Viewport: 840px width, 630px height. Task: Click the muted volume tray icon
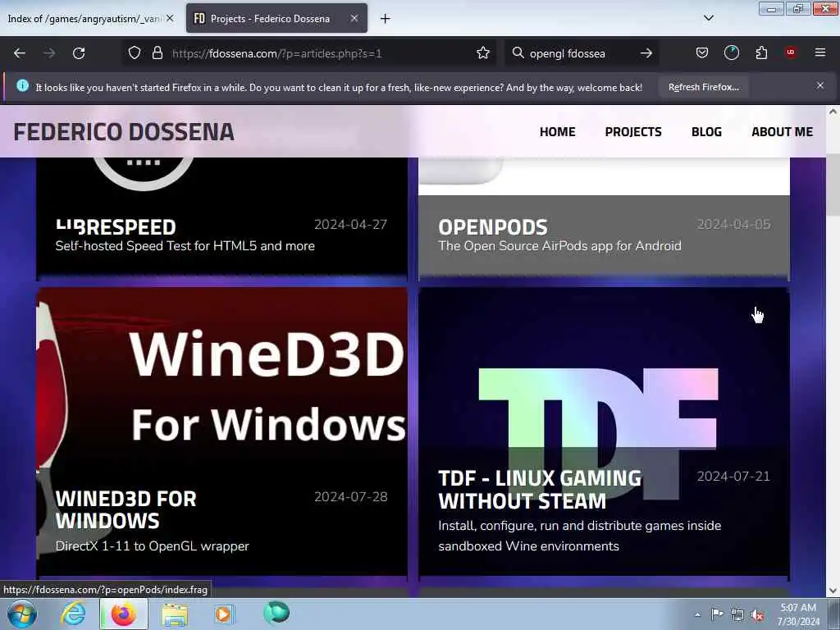click(757, 614)
